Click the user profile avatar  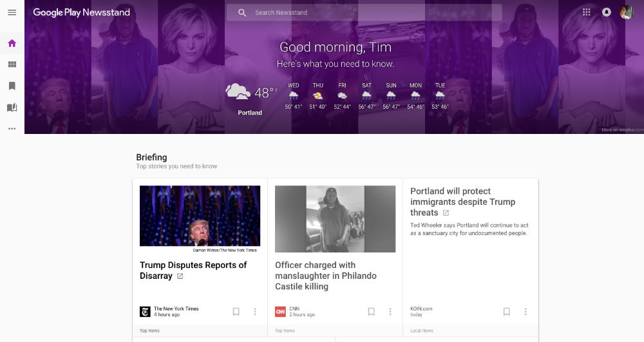[x=627, y=12]
